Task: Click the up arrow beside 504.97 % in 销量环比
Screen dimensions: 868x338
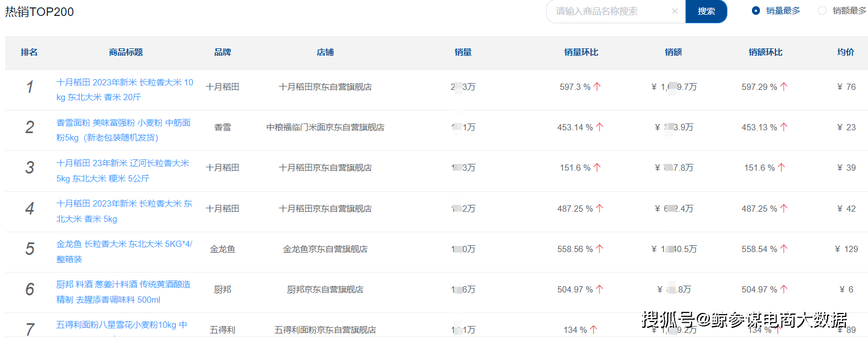Action: (600, 290)
